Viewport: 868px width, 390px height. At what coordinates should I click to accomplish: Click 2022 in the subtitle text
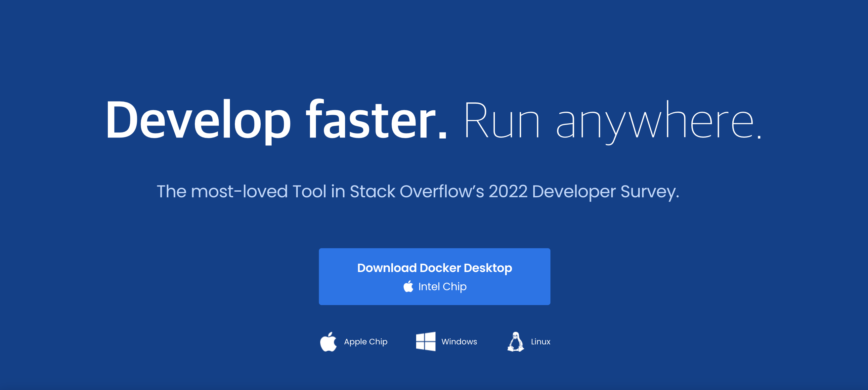508,191
